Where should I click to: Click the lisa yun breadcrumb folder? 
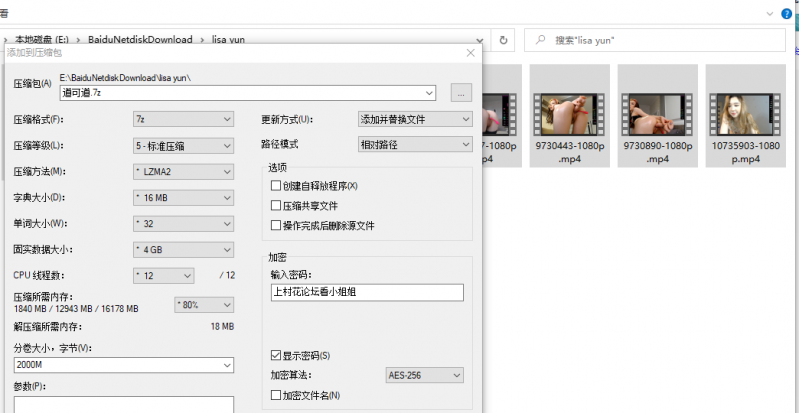point(229,40)
